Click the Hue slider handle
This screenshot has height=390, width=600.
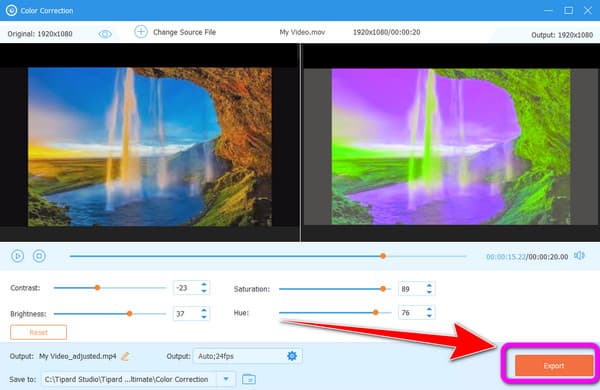(x=375, y=313)
